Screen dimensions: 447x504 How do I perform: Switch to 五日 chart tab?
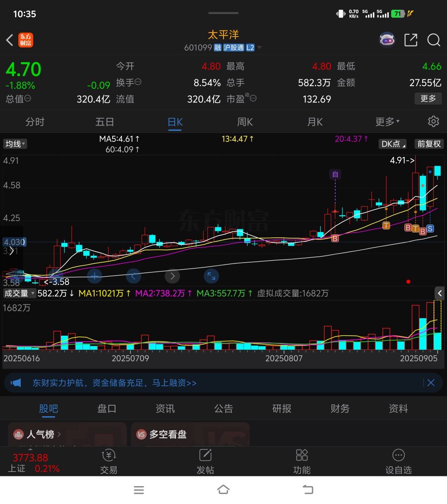(104, 122)
